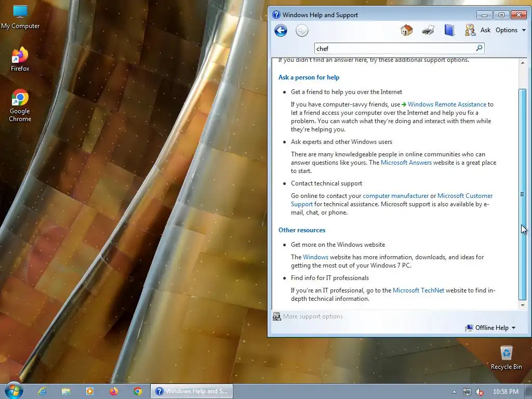Open the Options dropdown menu

coord(511,30)
